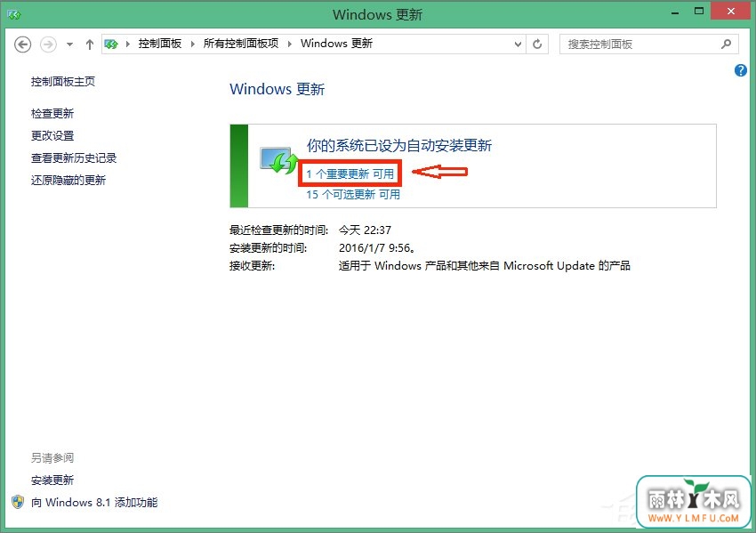756x533 pixels.
Task: Click 检查更新 in the sidebar
Action: (52, 113)
